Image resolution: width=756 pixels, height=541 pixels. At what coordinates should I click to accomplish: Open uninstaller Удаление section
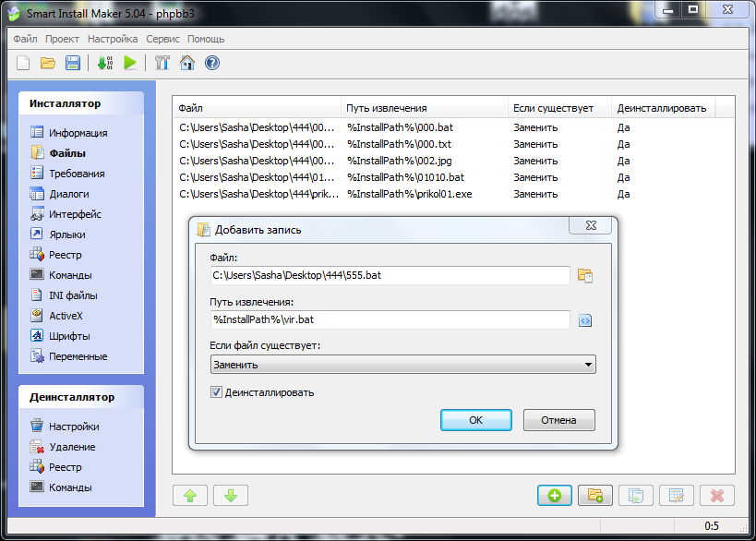point(63,447)
